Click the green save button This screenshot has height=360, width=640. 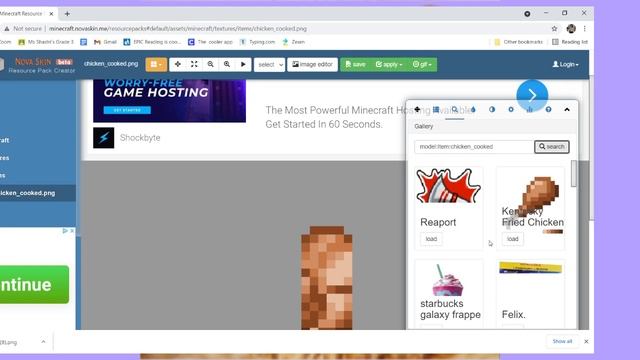pos(355,64)
